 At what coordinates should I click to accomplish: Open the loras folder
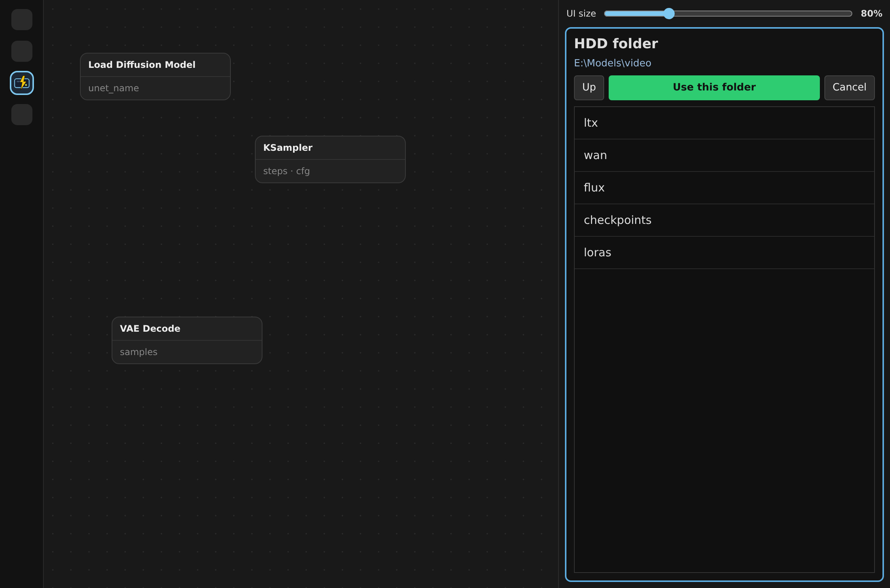click(x=724, y=253)
